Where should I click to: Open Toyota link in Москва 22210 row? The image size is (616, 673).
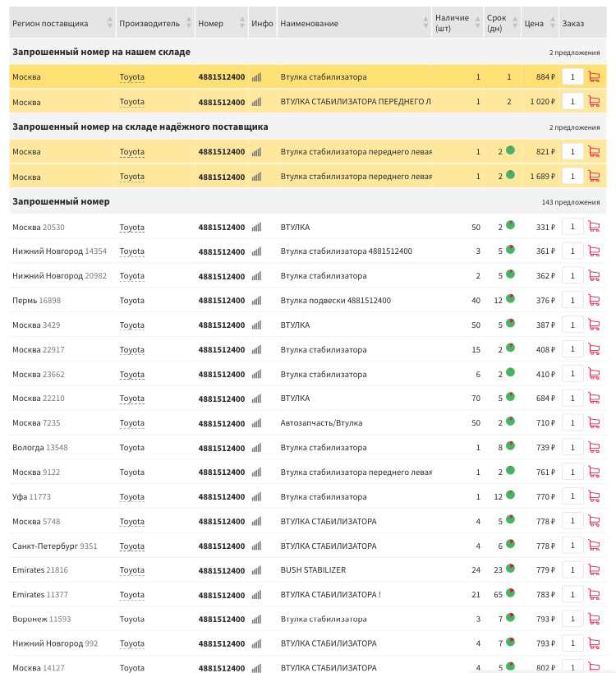(131, 399)
